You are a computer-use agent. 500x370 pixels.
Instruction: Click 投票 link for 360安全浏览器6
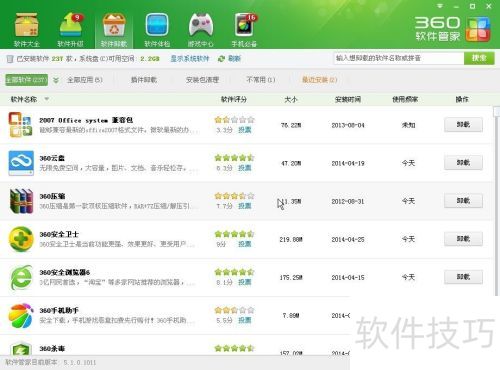click(x=244, y=282)
